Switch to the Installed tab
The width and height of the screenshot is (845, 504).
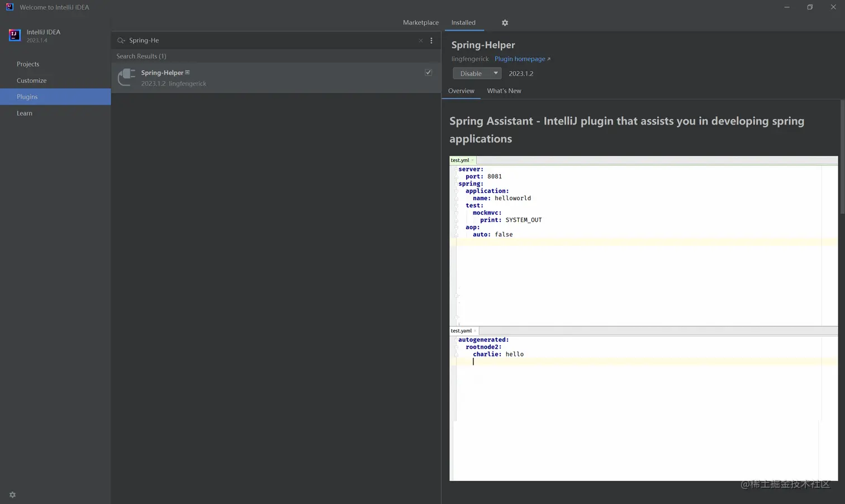click(463, 23)
